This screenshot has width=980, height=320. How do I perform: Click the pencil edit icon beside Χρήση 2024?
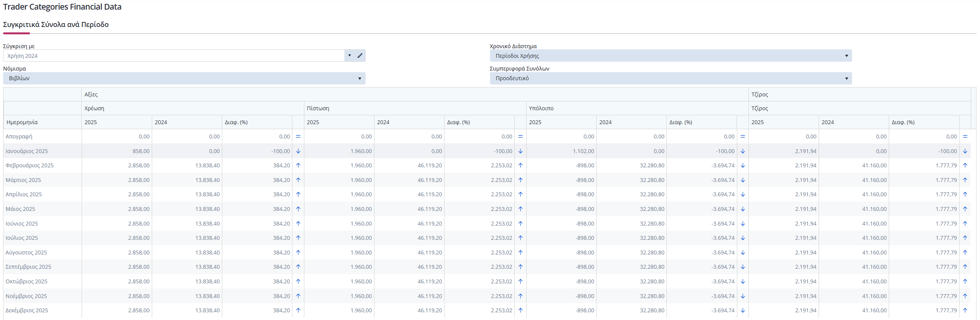[x=360, y=56]
